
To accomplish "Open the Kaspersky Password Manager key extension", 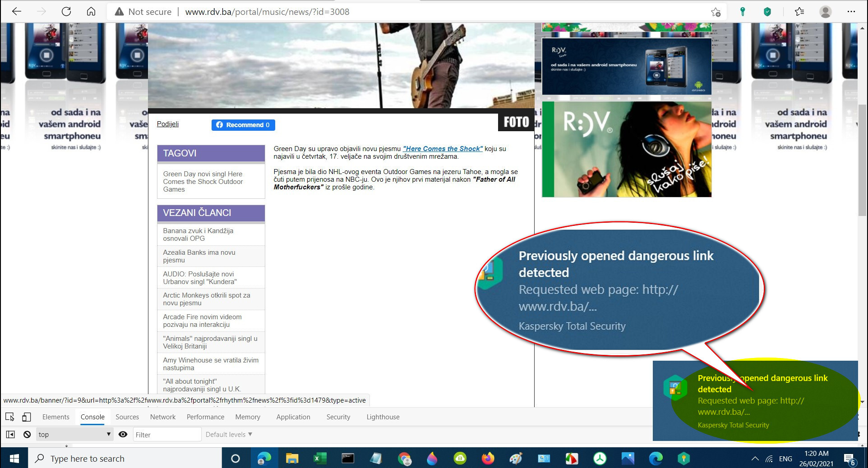I will (742, 12).
